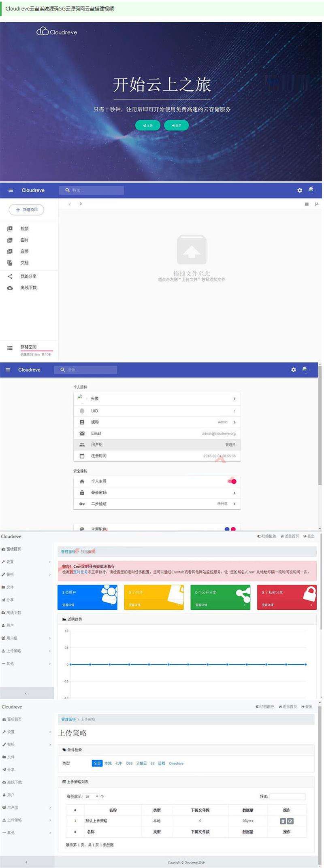The image size is (324, 868).
Task: Select the OSS type filter
Action: click(x=129, y=764)
